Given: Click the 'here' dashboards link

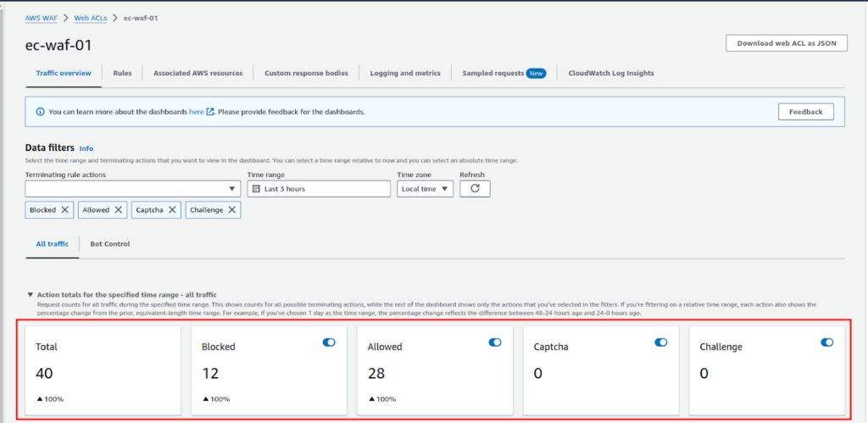Looking at the screenshot, I should click(x=197, y=112).
